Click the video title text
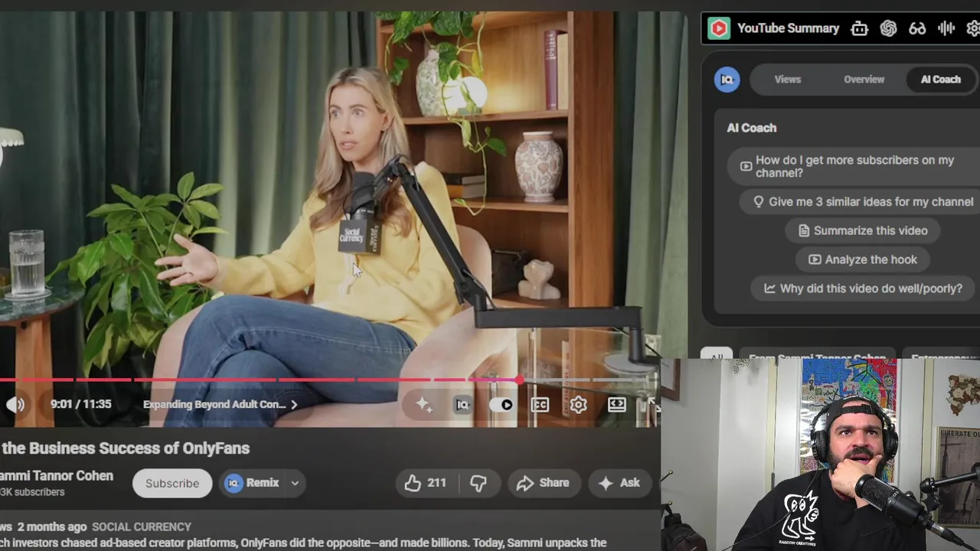This screenshot has height=551, width=980. click(x=125, y=448)
